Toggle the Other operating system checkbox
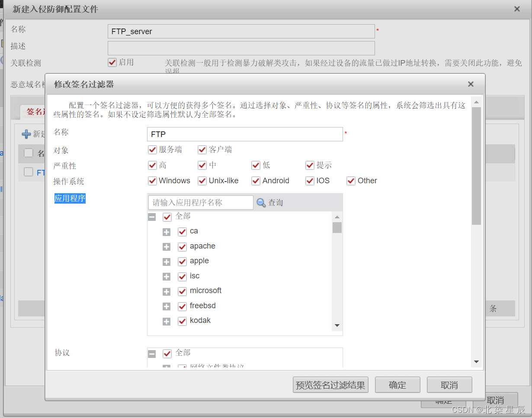This screenshot has height=418, width=532. [x=351, y=181]
